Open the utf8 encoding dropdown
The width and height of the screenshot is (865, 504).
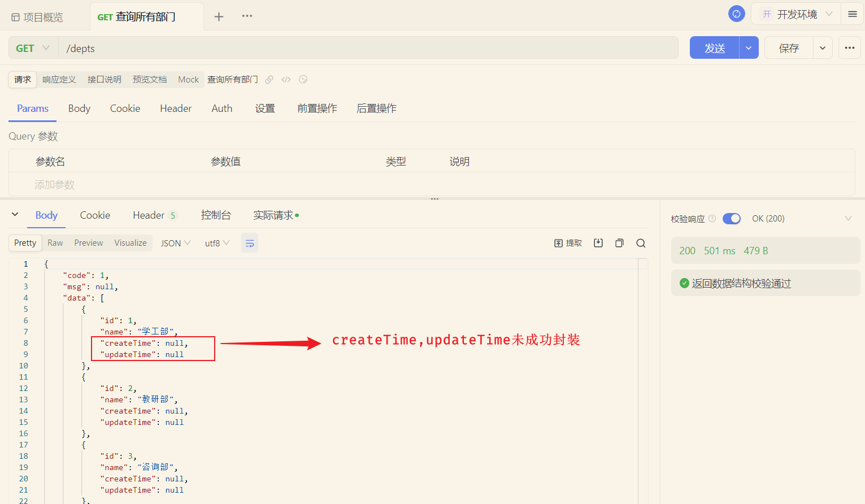[217, 242]
